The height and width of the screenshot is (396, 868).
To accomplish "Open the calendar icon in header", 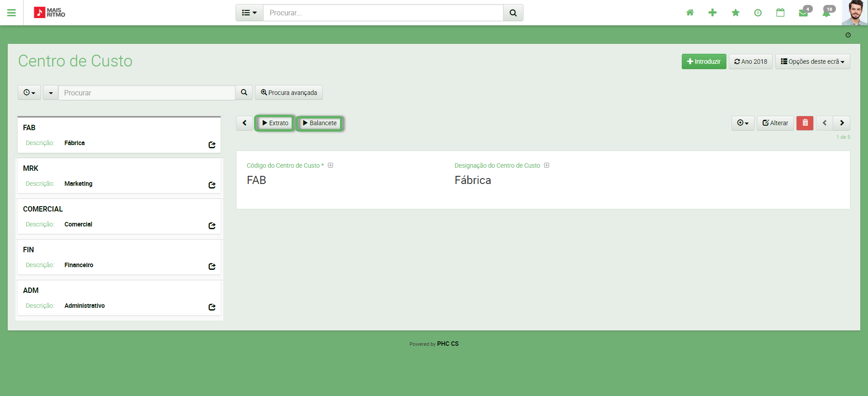I will coord(780,13).
